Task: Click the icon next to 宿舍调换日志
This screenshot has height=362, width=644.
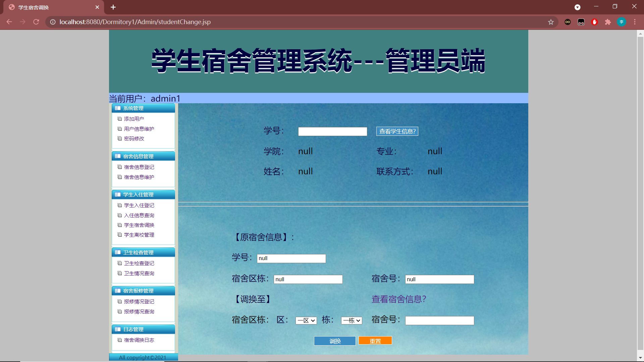Action: pos(120,340)
